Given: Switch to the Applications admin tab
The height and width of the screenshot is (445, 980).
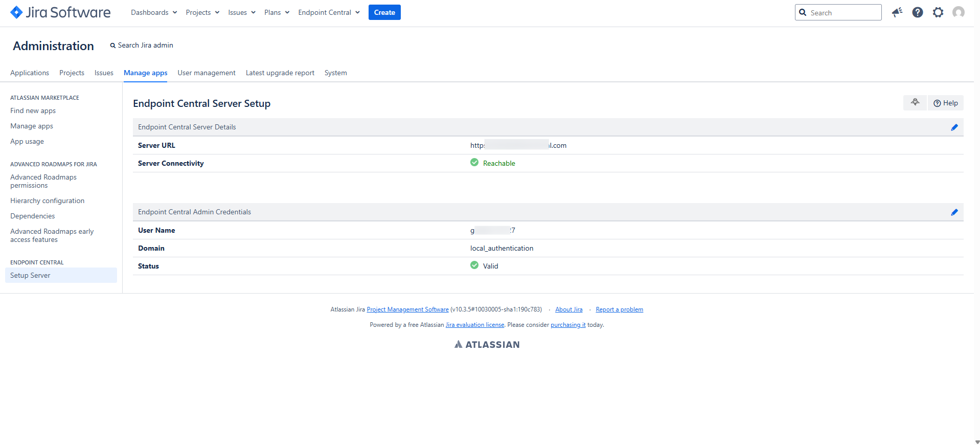Looking at the screenshot, I should 30,73.
